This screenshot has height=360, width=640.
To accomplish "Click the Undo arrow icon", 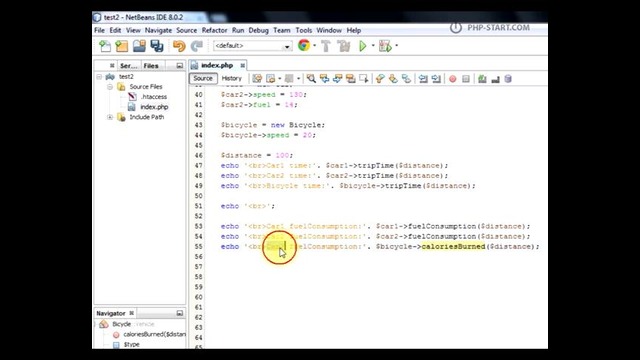I will tap(179, 46).
